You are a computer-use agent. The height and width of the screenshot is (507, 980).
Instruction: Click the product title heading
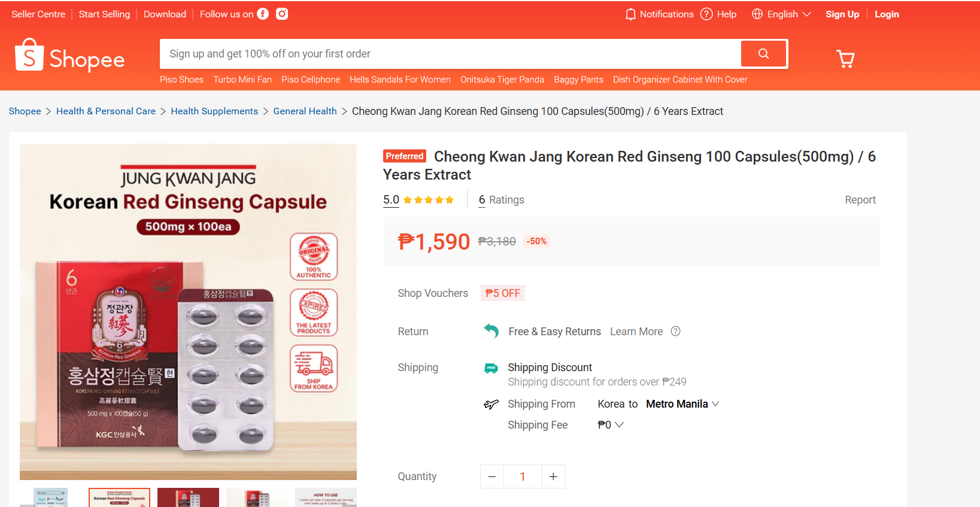point(629,165)
